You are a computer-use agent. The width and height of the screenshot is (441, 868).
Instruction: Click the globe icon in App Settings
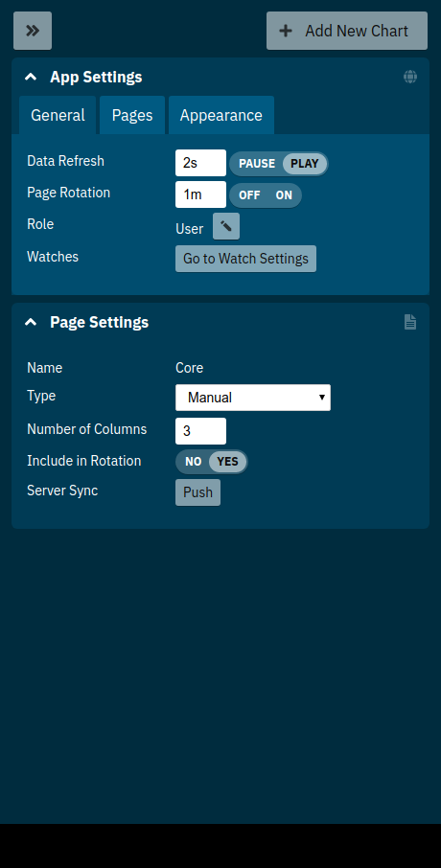(410, 77)
